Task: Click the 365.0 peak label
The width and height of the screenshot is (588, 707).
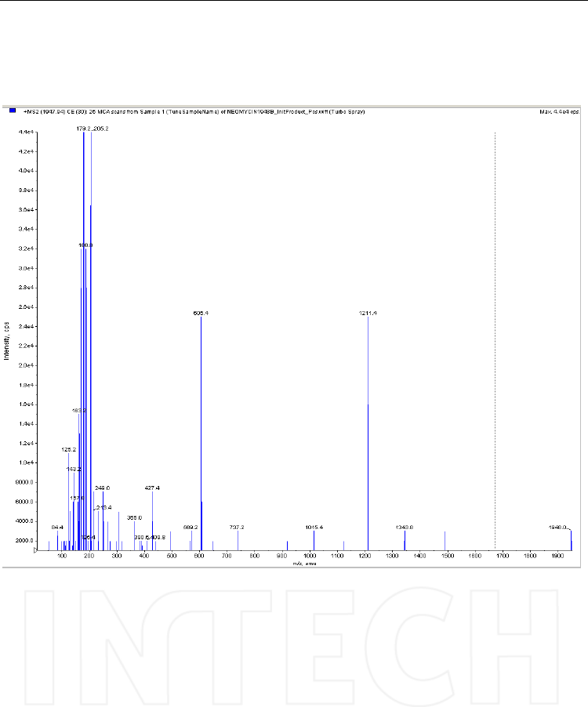Action: click(134, 517)
